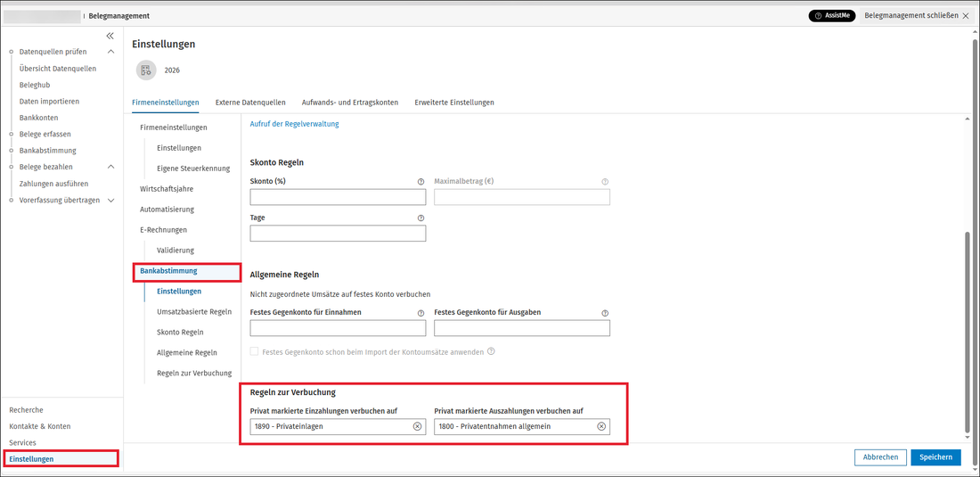
Task: Open the Aufwands- und Ertragskonten tab
Action: 350,103
